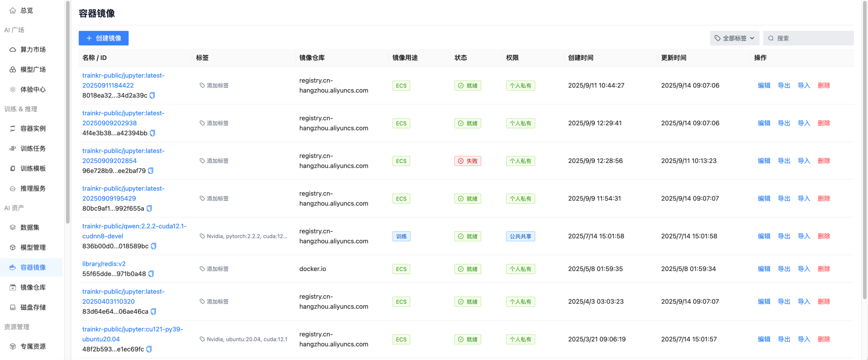868x360 pixels.
Task: Delete the library/redis:v2 image
Action: click(x=824, y=269)
